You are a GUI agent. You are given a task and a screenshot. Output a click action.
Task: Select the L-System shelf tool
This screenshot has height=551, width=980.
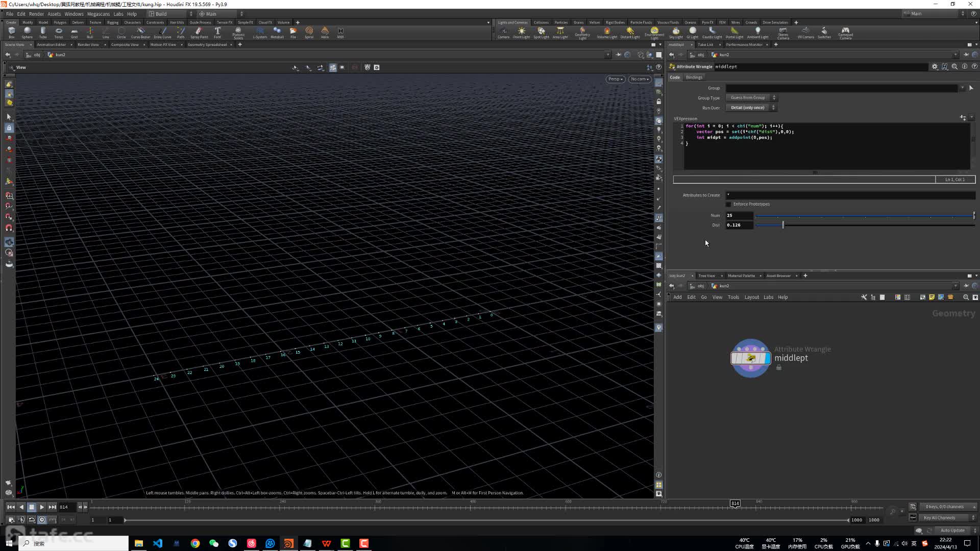[260, 33]
